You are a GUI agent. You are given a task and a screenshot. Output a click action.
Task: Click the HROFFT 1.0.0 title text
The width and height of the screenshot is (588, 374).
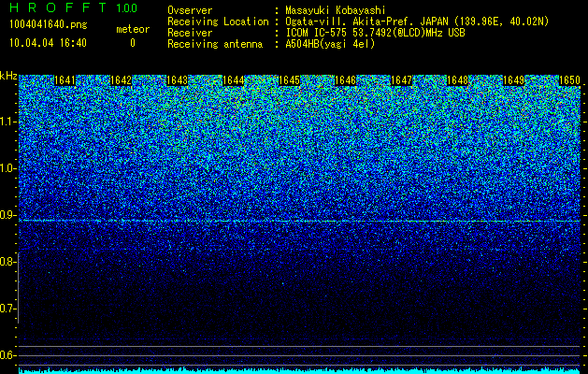74,7
